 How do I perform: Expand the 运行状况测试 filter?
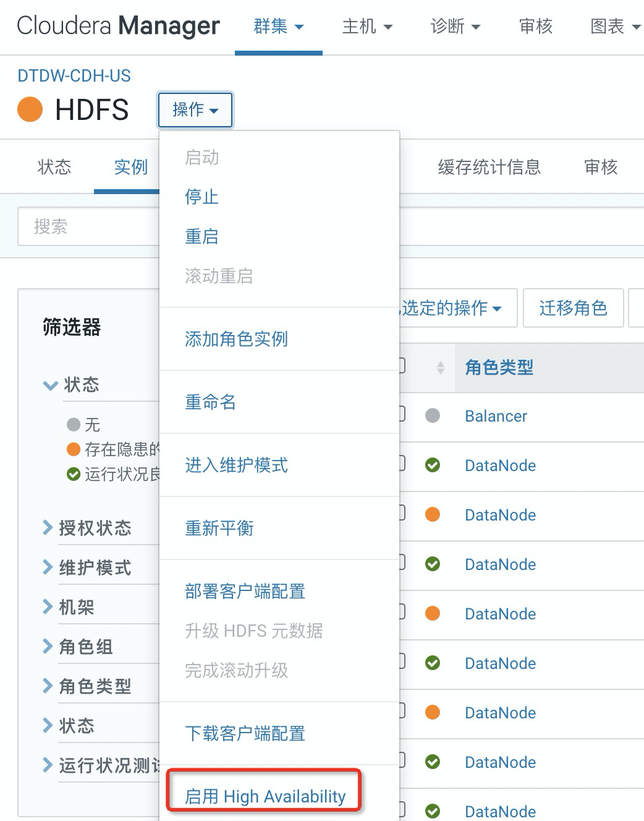[101, 766]
